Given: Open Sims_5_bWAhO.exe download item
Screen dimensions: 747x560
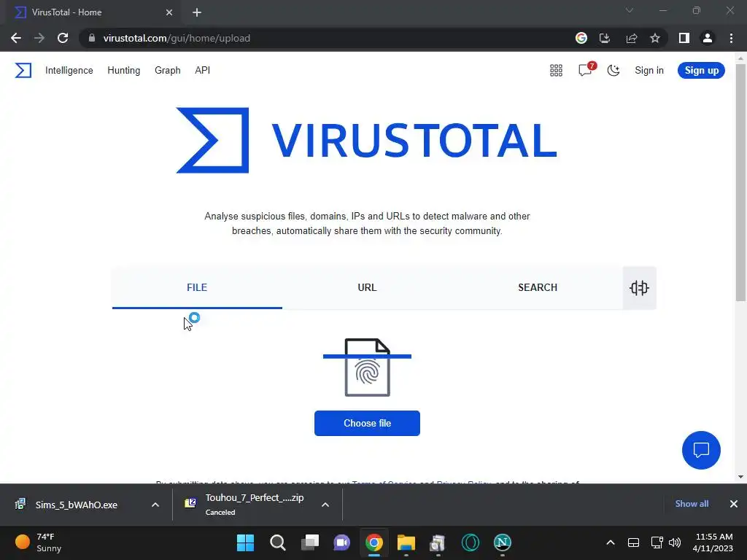Looking at the screenshot, I should pyautogui.click(x=76, y=505).
